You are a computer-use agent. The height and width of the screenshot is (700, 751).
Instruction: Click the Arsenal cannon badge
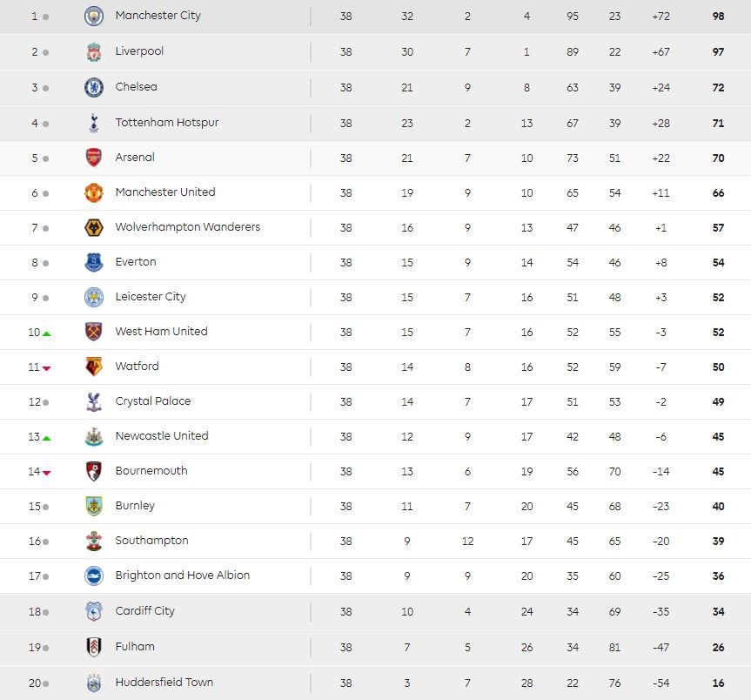coord(94,158)
